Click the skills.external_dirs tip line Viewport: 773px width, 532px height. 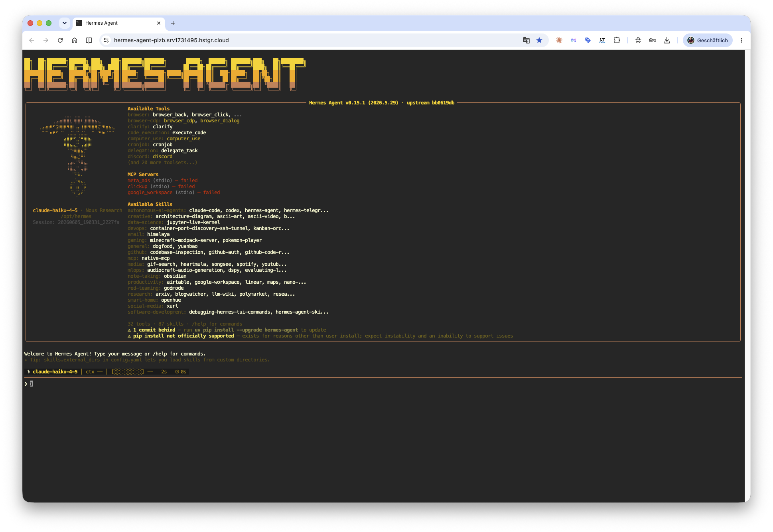[x=147, y=360]
